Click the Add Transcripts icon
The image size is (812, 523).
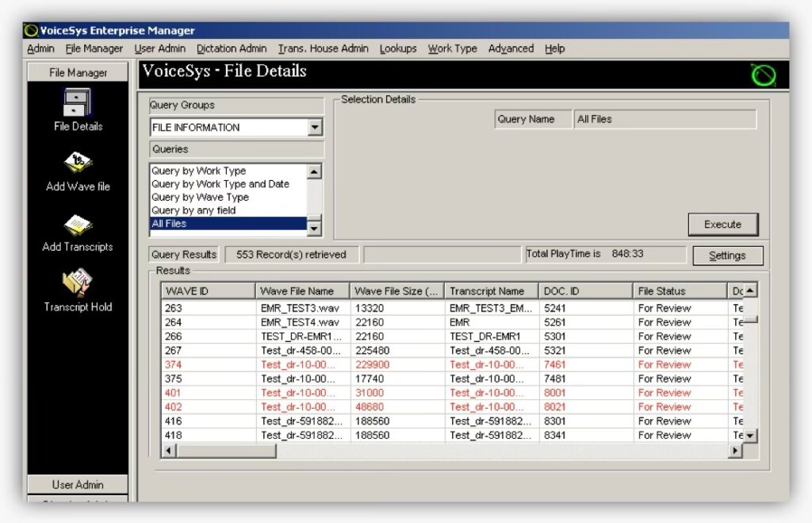(x=78, y=225)
